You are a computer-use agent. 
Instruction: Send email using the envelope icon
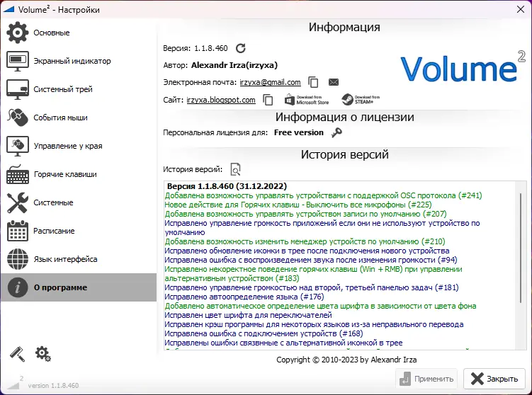tap(334, 82)
